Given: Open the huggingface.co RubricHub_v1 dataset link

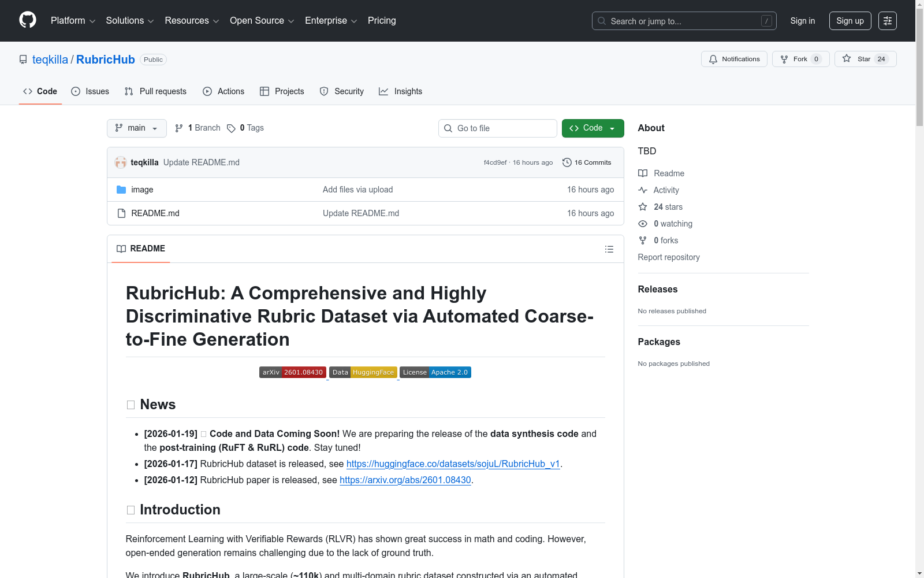Looking at the screenshot, I should (x=453, y=464).
